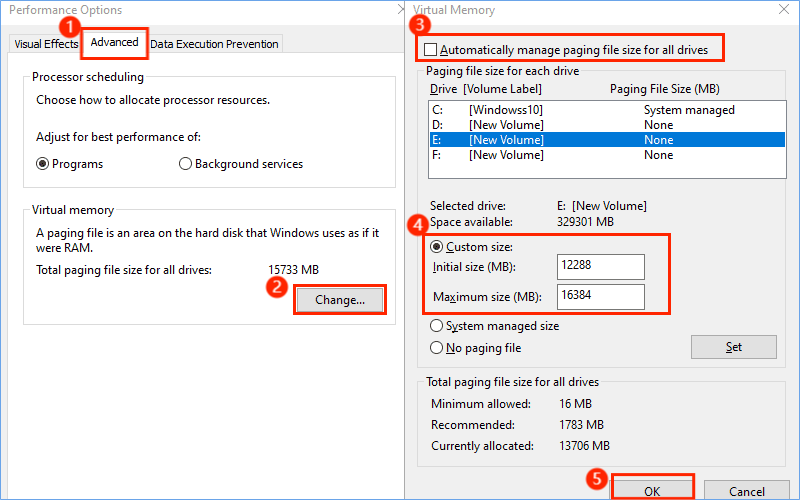Close the Performance Options window
Viewport: 800px width, 500px height.
point(401,10)
